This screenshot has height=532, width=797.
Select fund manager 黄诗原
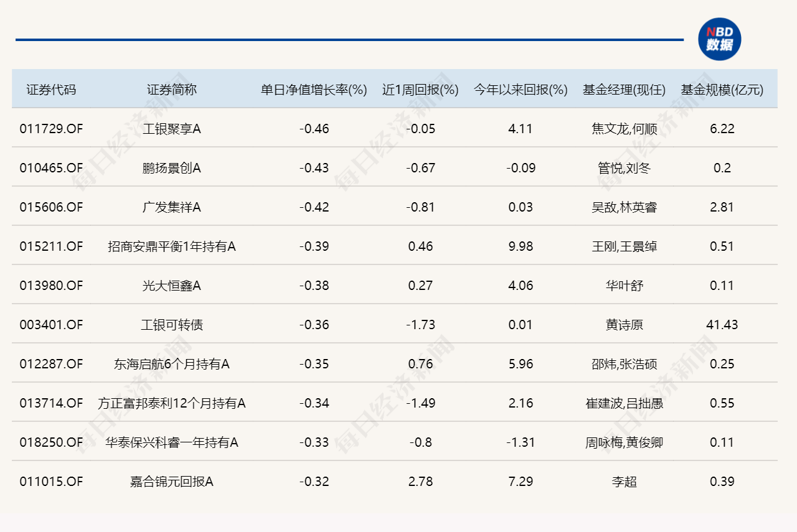(x=624, y=325)
